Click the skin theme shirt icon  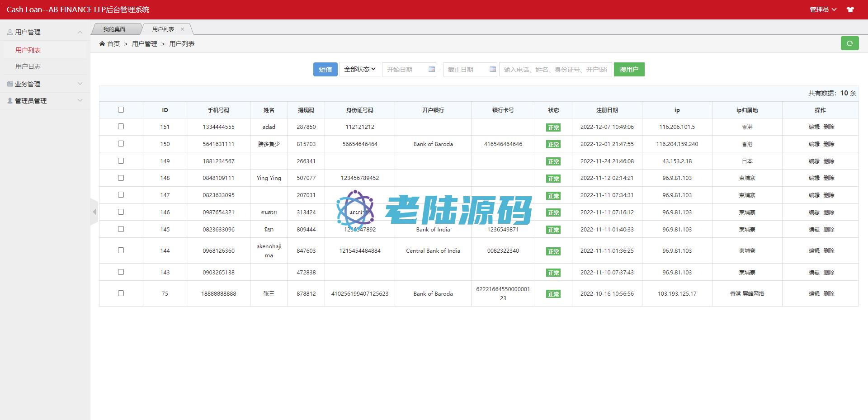pyautogui.click(x=850, y=9)
